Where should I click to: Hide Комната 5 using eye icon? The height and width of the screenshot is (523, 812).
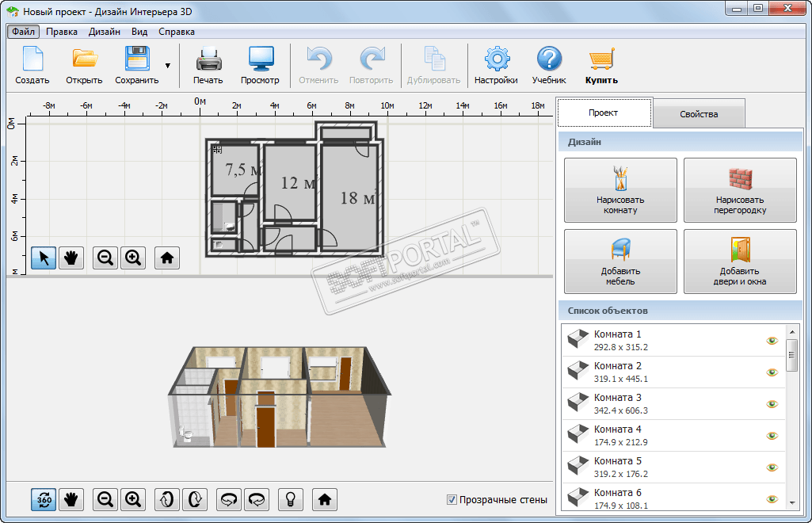772,468
